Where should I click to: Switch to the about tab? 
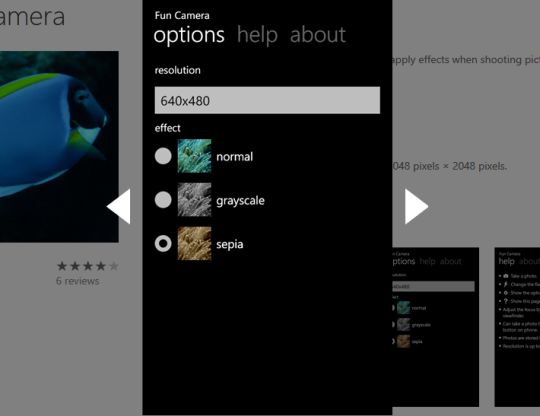pyautogui.click(x=318, y=35)
